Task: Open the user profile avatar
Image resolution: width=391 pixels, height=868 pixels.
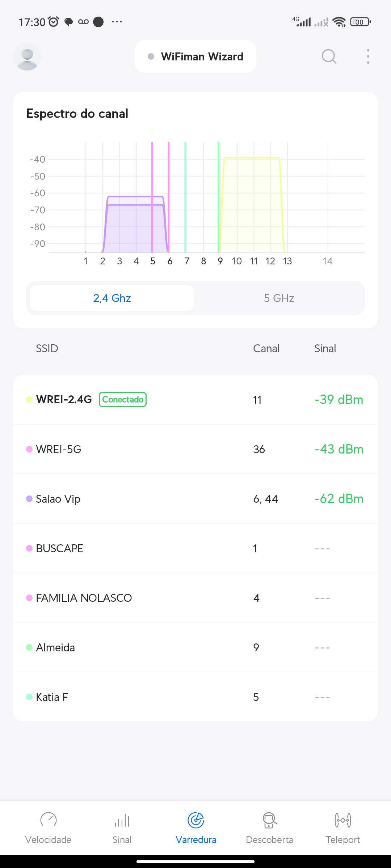Action: point(27,57)
